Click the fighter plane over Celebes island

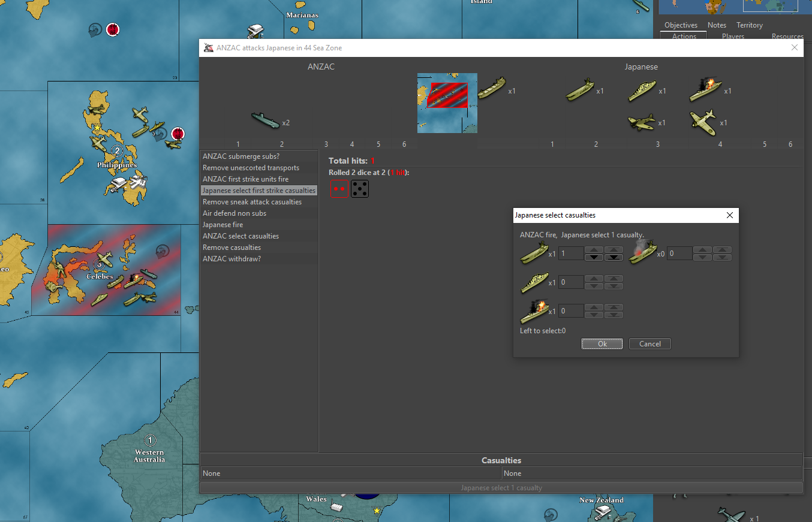[x=104, y=259]
